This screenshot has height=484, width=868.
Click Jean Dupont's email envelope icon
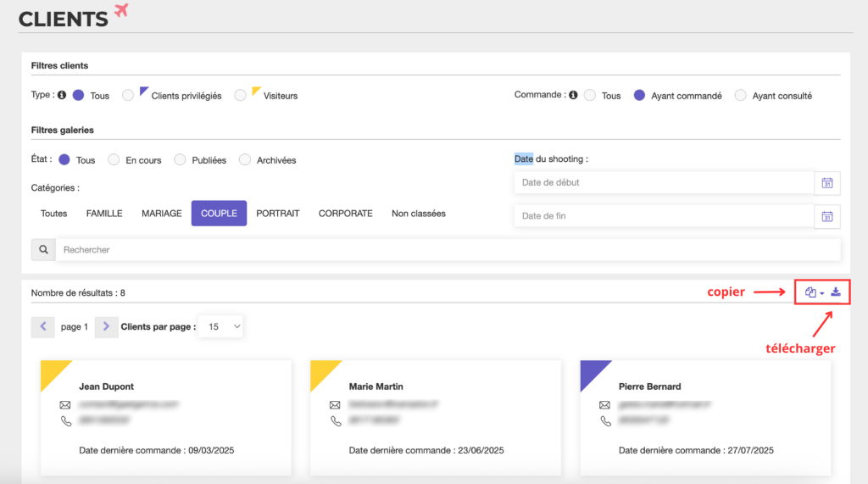coord(65,405)
